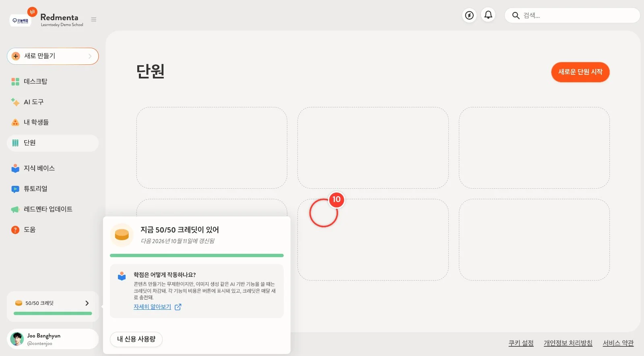Click the plus icon in 새로 만들기
This screenshot has height=356, width=644.
[x=16, y=56]
